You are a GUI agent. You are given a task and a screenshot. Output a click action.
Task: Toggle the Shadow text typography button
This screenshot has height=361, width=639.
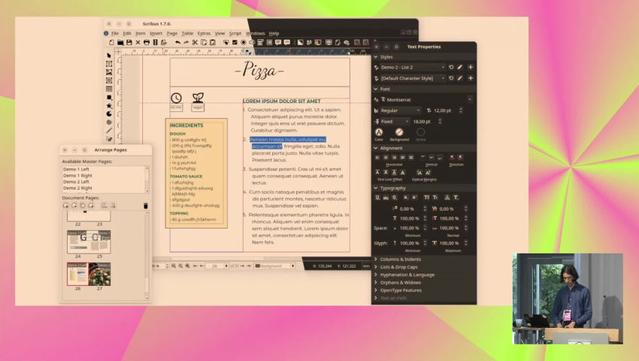pos(456,198)
